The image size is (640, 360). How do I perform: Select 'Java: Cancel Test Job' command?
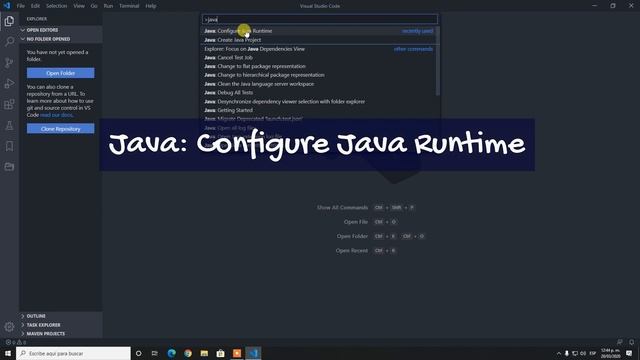(x=320, y=58)
